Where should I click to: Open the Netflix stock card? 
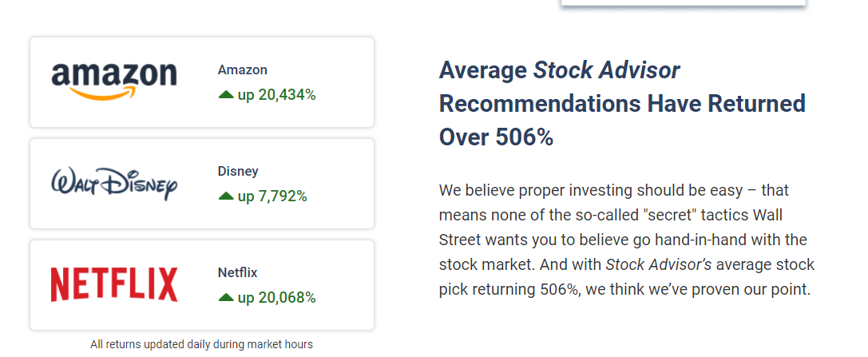[202, 285]
